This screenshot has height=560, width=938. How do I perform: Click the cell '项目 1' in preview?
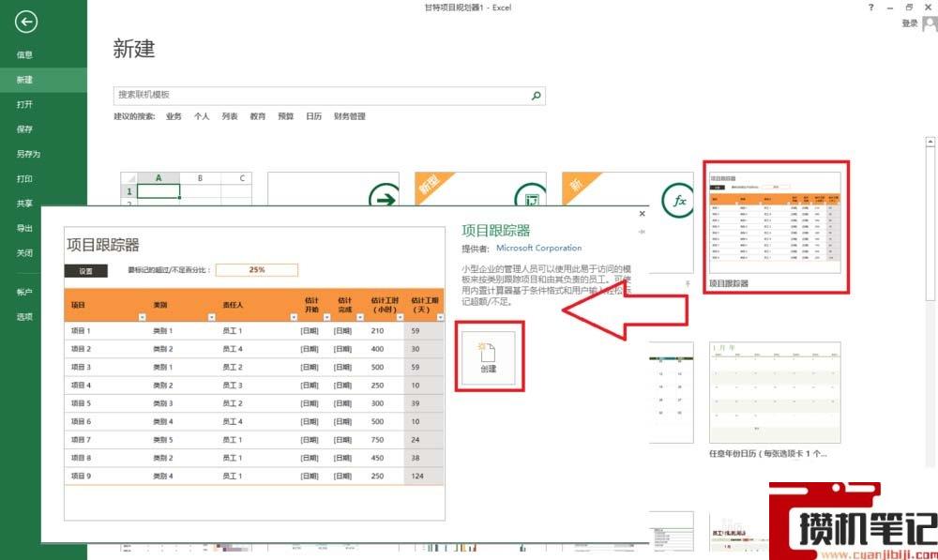click(81, 331)
